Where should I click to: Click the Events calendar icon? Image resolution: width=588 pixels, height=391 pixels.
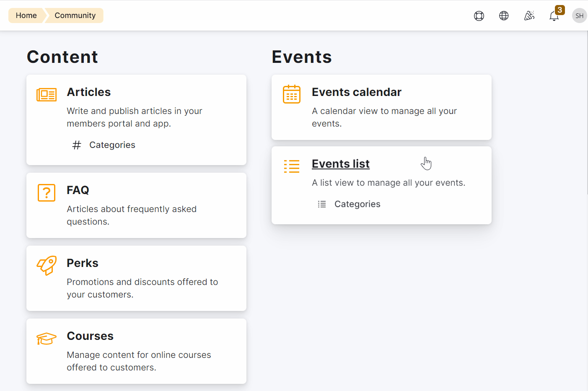pos(292,94)
